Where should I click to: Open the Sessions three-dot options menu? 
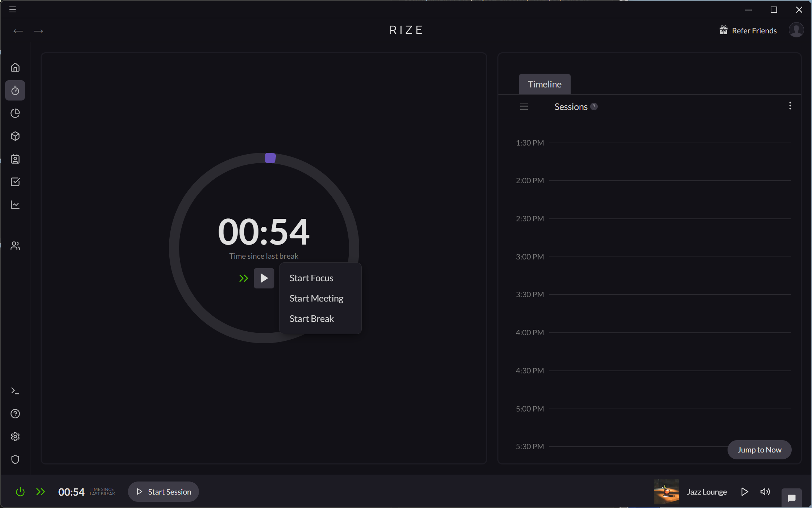point(790,106)
